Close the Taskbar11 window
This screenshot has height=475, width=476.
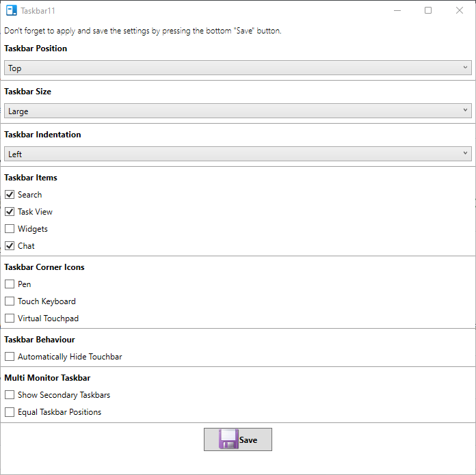click(x=460, y=11)
